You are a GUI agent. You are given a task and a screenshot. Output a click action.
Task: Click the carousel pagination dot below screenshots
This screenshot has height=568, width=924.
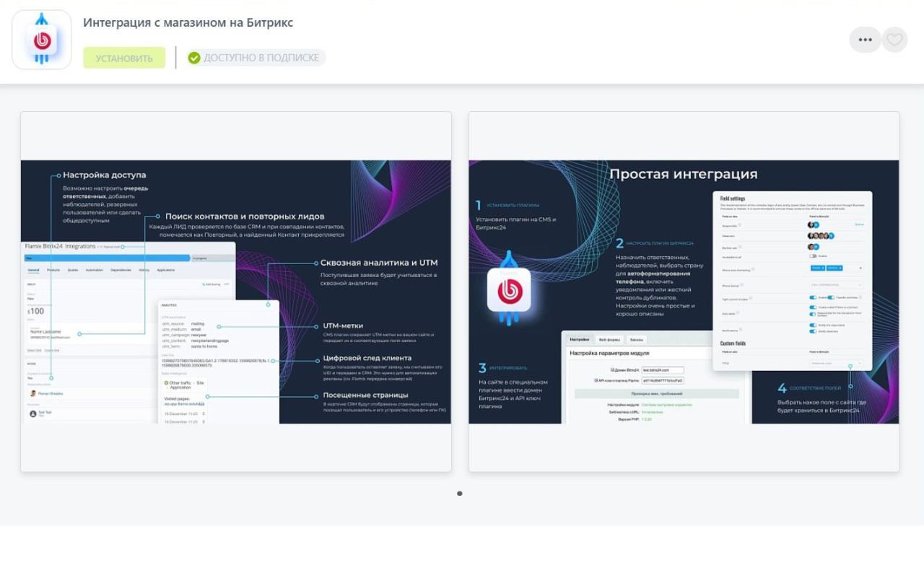click(460, 494)
